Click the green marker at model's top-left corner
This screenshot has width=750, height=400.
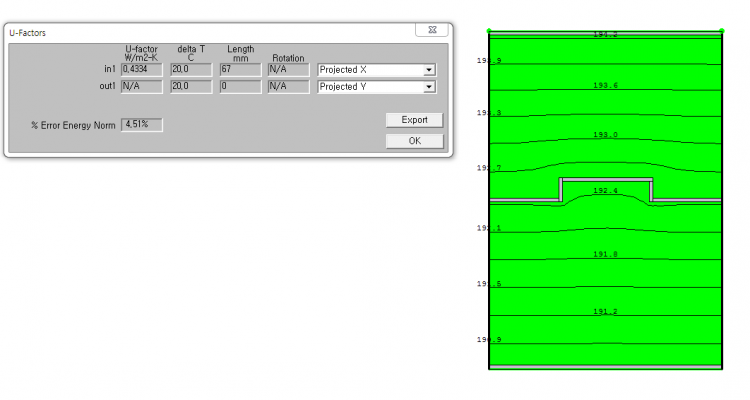(x=489, y=31)
